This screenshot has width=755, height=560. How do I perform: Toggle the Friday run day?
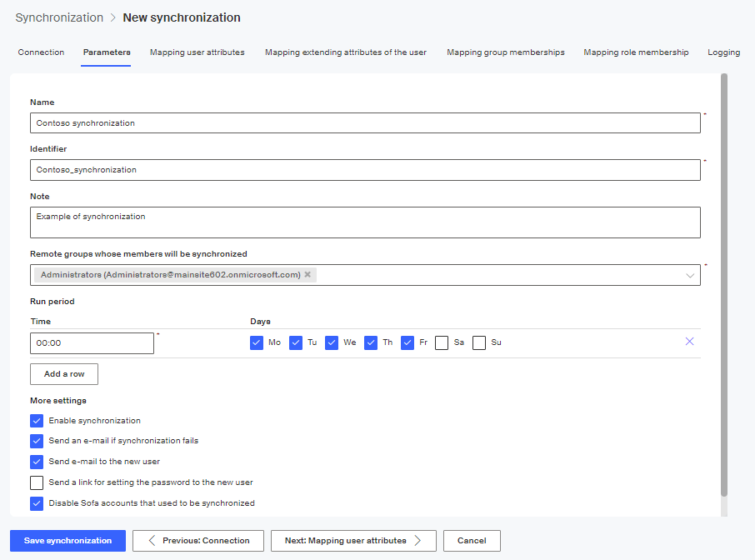point(407,342)
